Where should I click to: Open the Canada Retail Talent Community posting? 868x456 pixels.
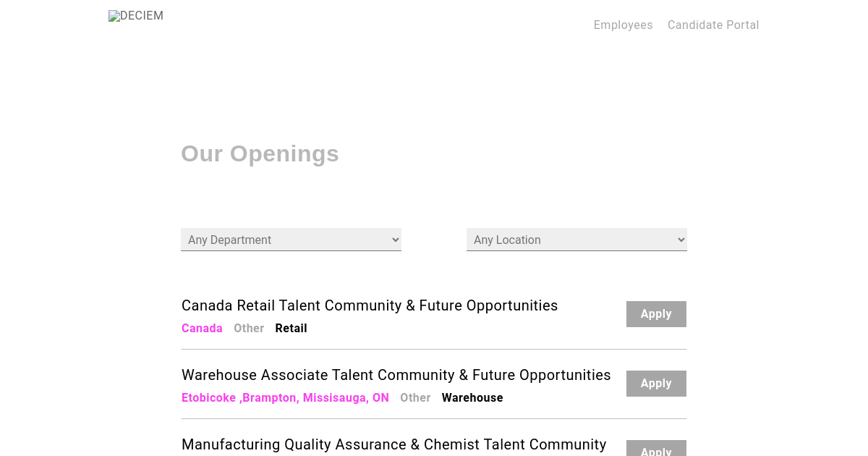point(370,305)
